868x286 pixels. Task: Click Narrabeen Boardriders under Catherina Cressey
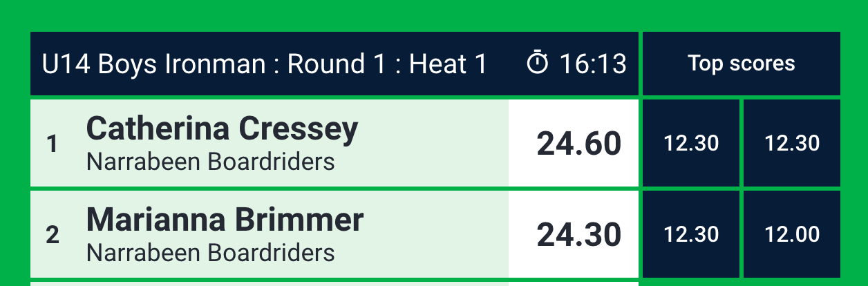click(211, 162)
